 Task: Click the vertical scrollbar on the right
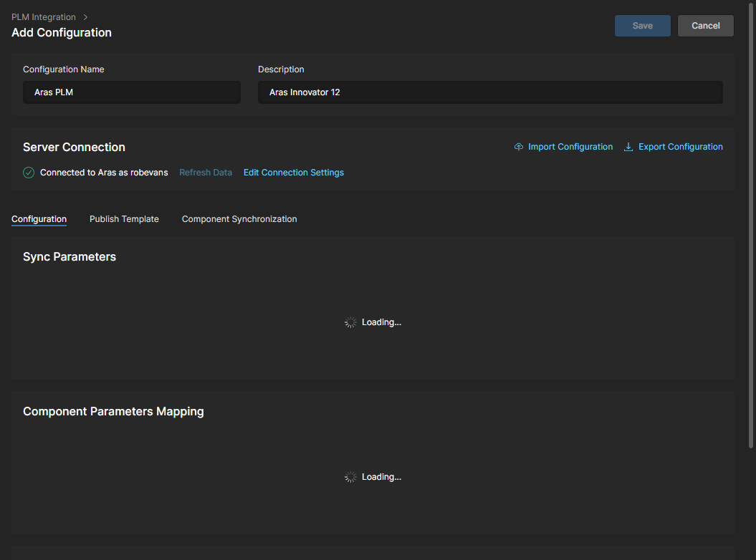(x=751, y=229)
